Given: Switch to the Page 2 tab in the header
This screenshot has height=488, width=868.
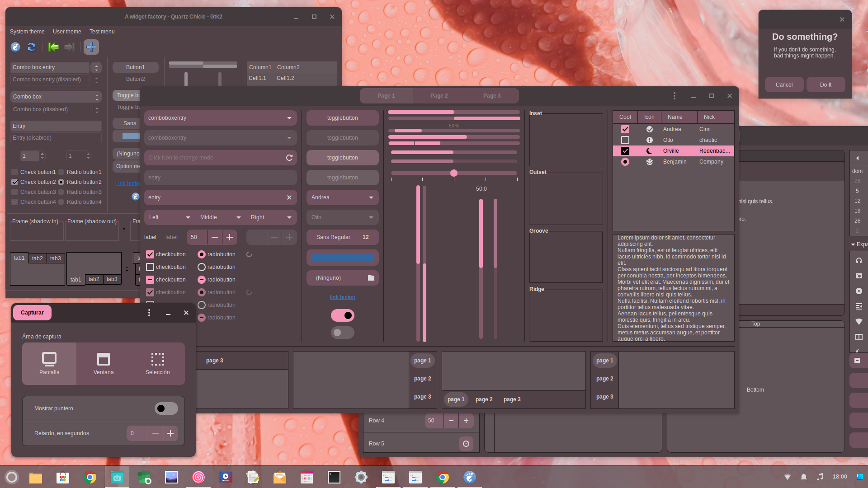Looking at the screenshot, I should click(439, 96).
